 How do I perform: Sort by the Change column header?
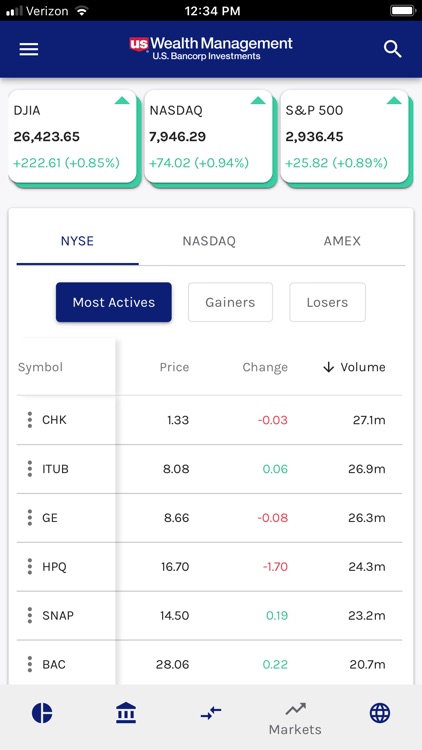click(265, 367)
